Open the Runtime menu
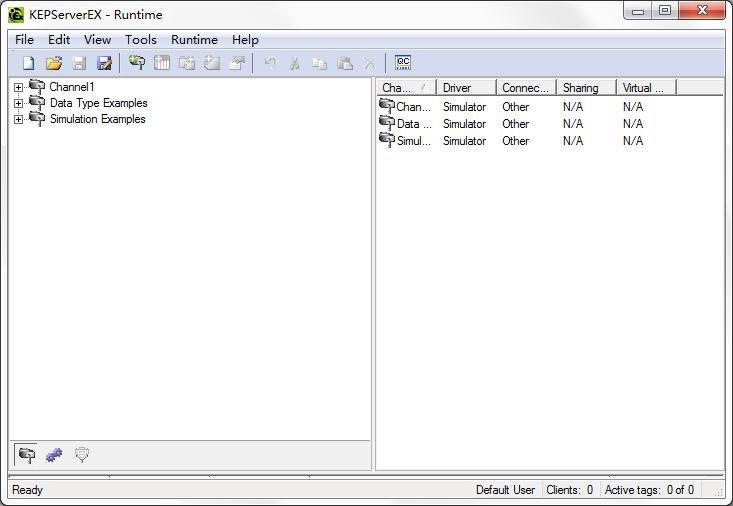This screenshot has width=733, height=506. 194,40
